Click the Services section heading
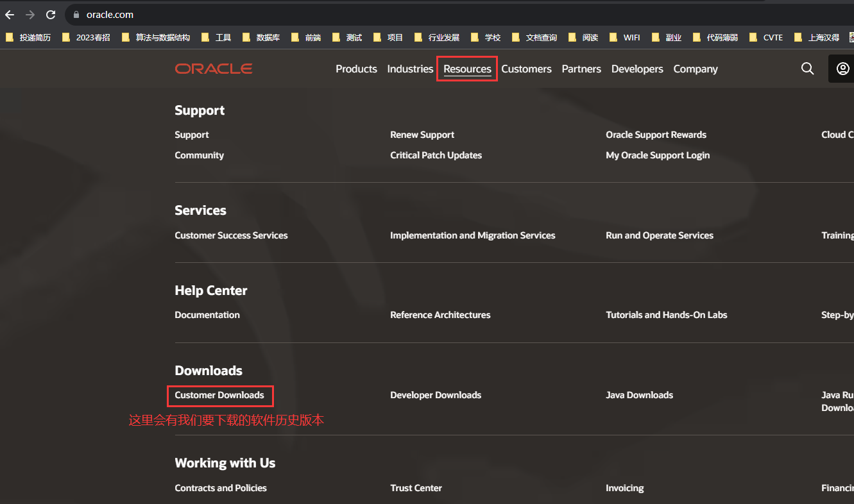 [x=200, y=210]
